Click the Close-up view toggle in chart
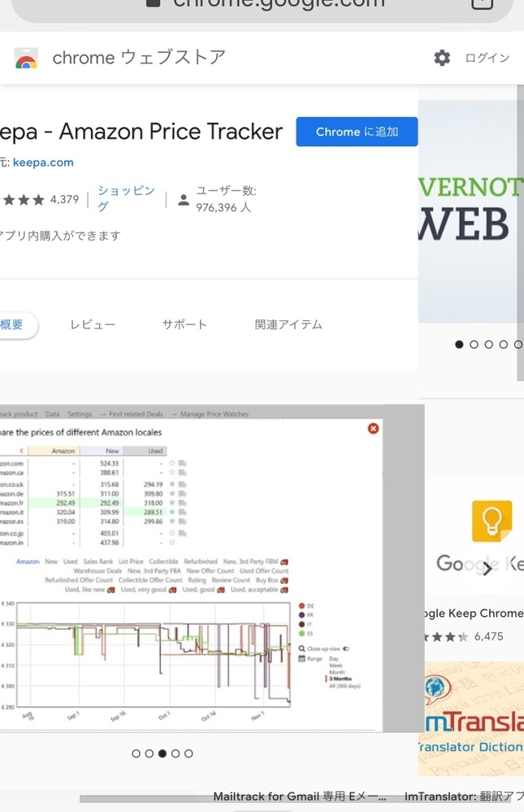 tap(346, 649)
